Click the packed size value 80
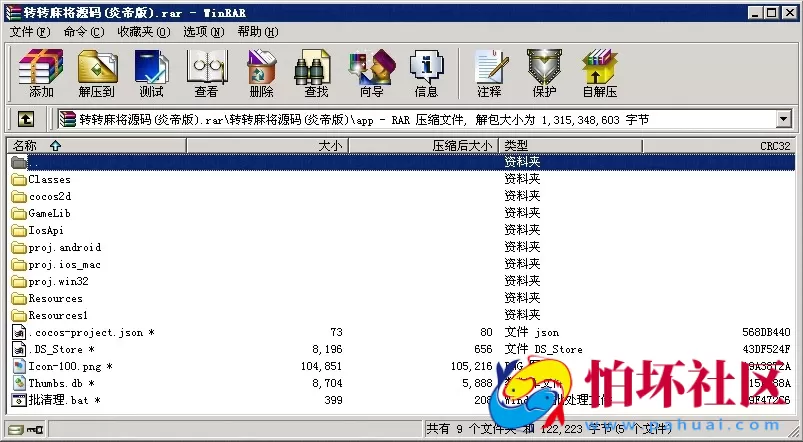 point(487,332)
